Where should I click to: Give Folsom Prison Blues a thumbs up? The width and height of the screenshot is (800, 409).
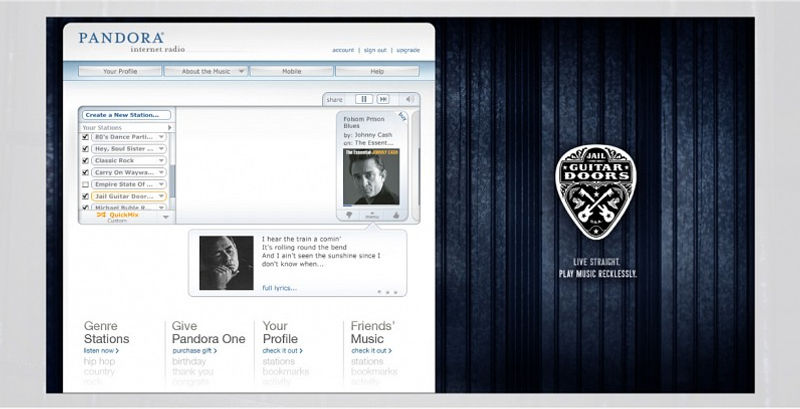coord(396,216)
